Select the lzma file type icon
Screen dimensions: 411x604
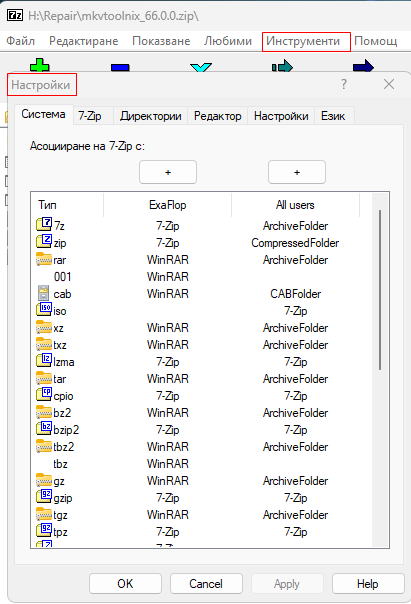pos(44,360)
